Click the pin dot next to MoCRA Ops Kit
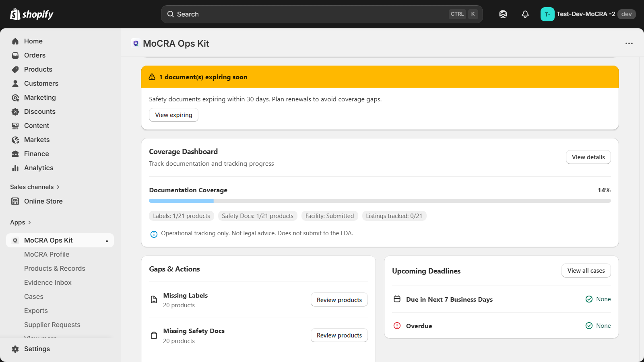644x362 pixels. [x=107, y=241]
